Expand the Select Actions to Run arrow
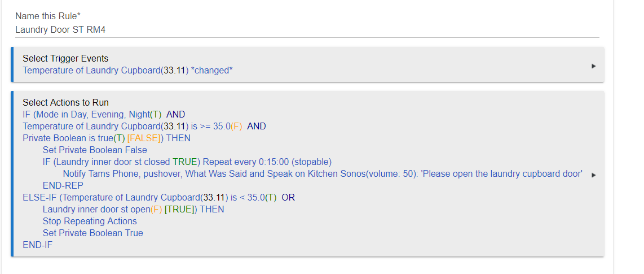644x274 pixels. tap(593, 175)
